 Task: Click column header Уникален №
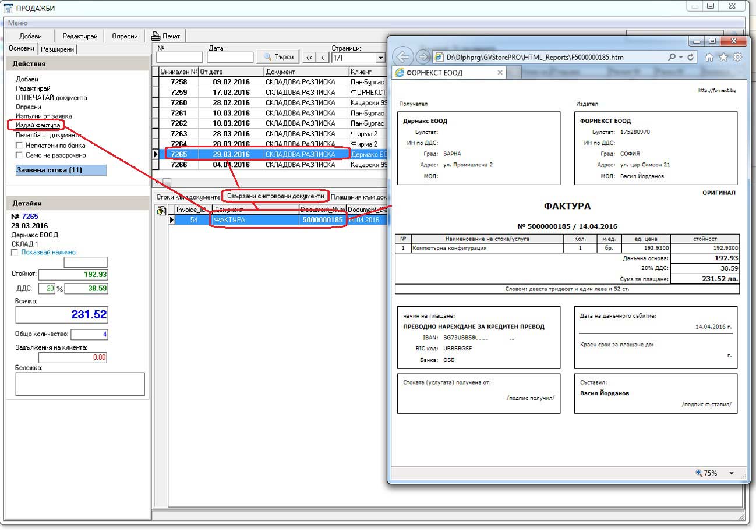pos(179,72)
